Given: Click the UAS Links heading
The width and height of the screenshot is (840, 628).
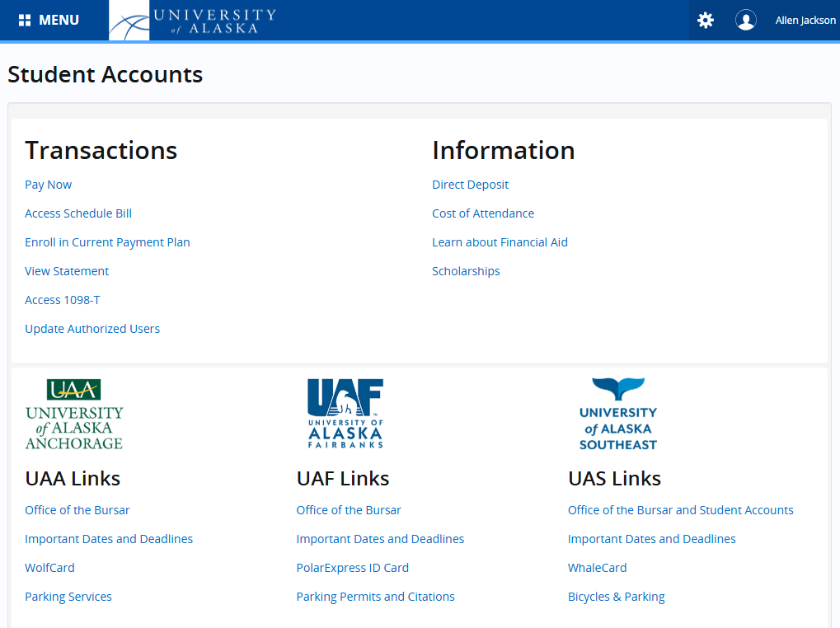Looking at the screenshot, I should coord(614,479).
